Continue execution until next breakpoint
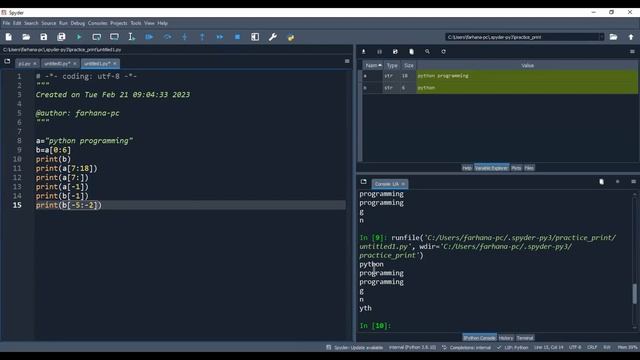Image resolution: width=640 pixels, height=360 pixels. pos(220,37)
